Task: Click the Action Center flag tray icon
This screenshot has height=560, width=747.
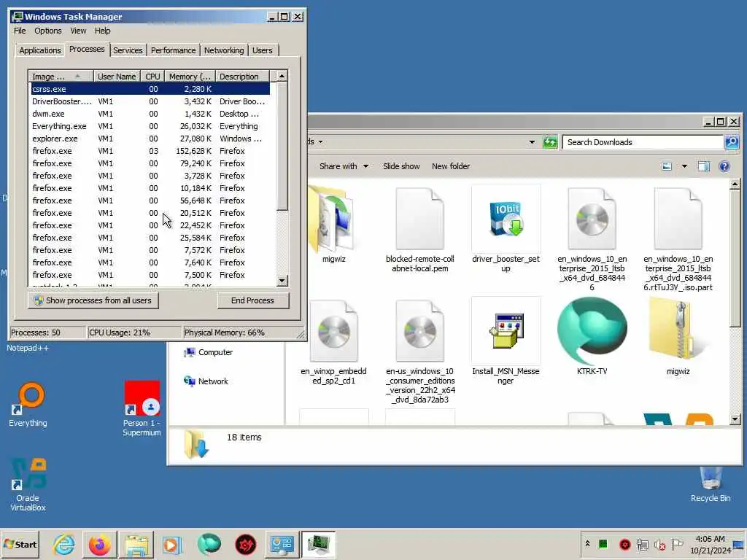Action: point(677,544)
